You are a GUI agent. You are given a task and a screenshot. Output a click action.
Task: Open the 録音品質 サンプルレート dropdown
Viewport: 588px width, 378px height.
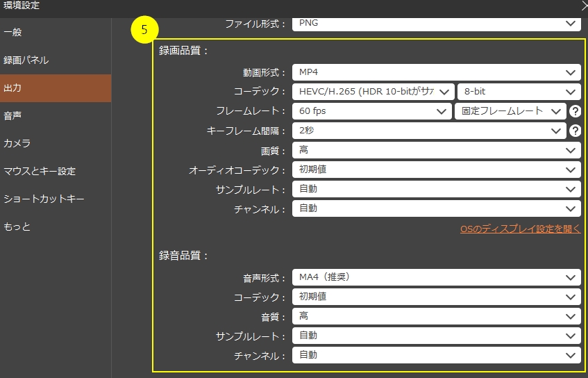[437, 336]
